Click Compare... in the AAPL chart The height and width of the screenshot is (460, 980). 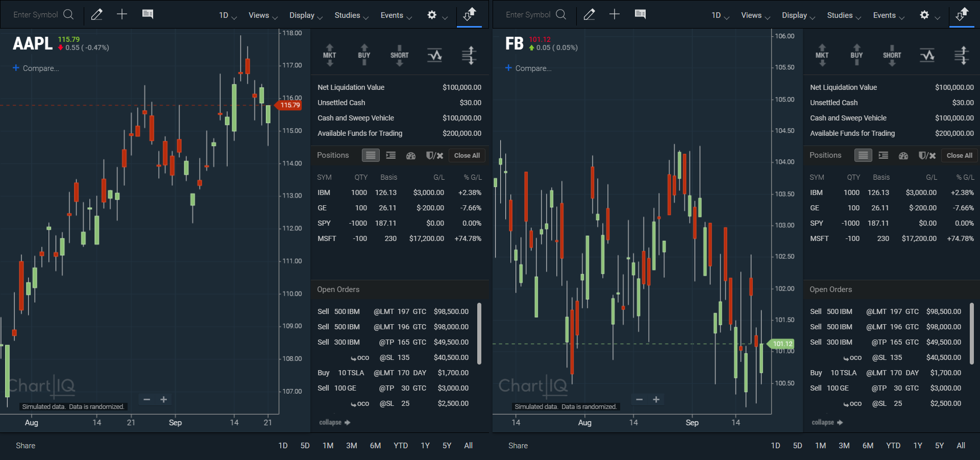pyautogui.click(x=36, y=68)
